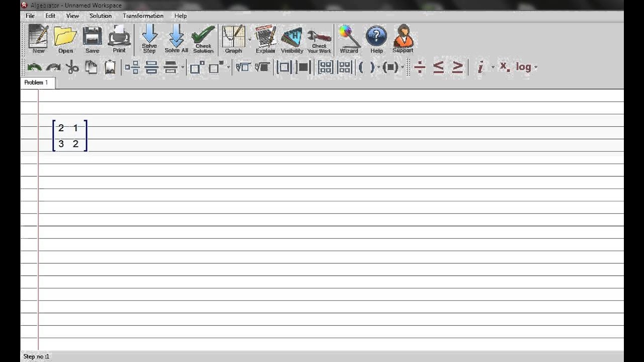
Task: Insert empty parentheses
Action: click(367, 67)
